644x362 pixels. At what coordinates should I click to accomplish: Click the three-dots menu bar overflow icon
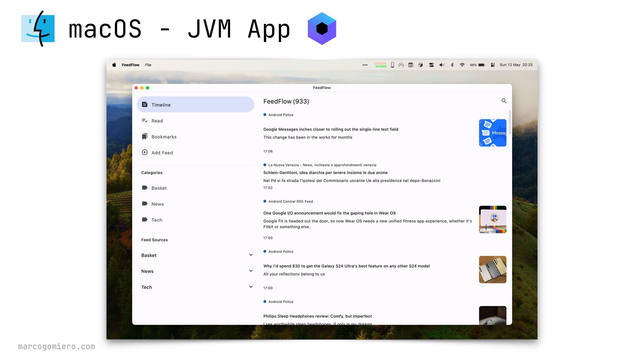(x=365, y=65)
